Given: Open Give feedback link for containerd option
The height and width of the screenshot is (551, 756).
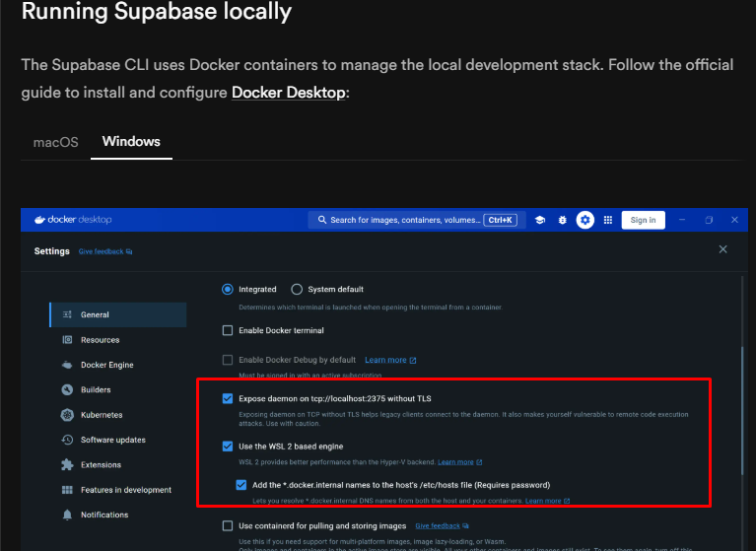Looking at the screenshot, I should click(438, 526).
